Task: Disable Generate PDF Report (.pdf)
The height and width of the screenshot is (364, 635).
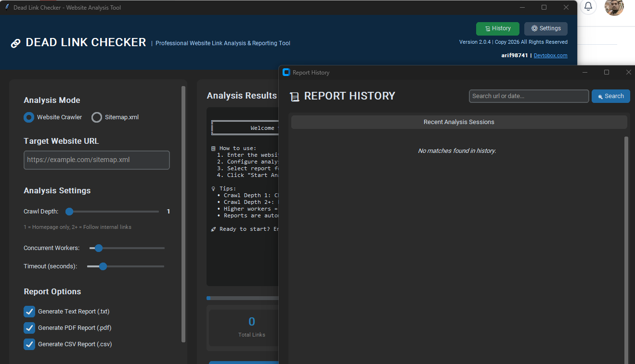Action: coord(29,327)
